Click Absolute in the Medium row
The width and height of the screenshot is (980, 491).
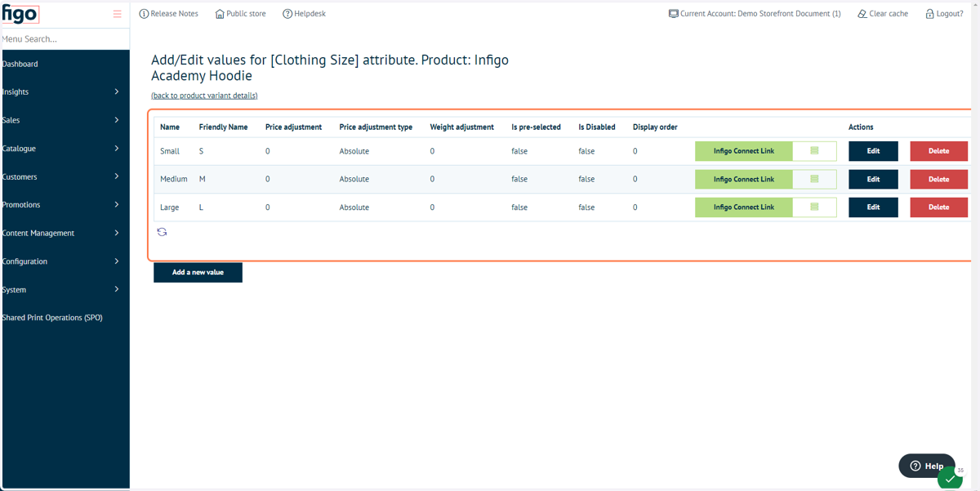pyautogui.click(x=354, y=179)
